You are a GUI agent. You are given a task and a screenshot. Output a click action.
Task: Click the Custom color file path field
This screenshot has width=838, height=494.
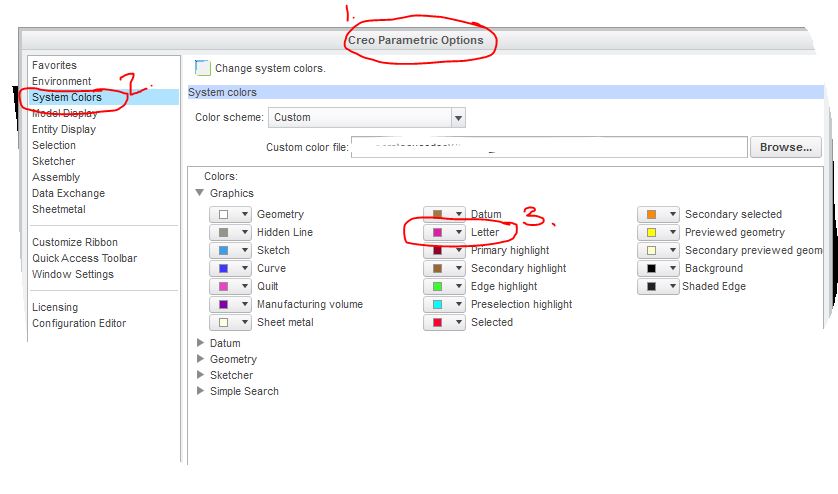(x=549, y=147)
